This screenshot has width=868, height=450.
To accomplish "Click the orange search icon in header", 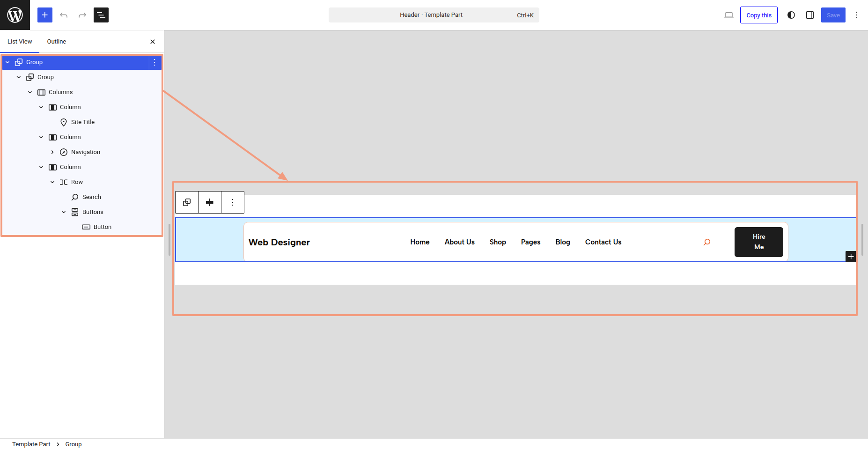I will (x=707, y=242).
